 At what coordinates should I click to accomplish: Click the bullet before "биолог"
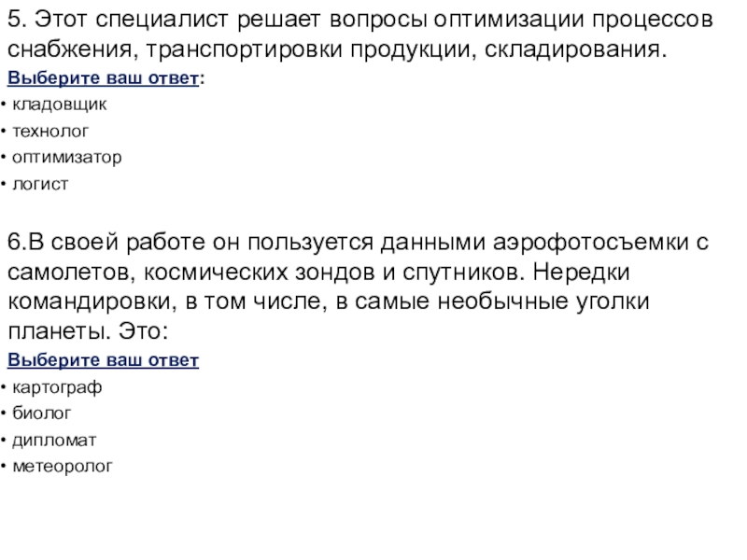pos(4,412)
